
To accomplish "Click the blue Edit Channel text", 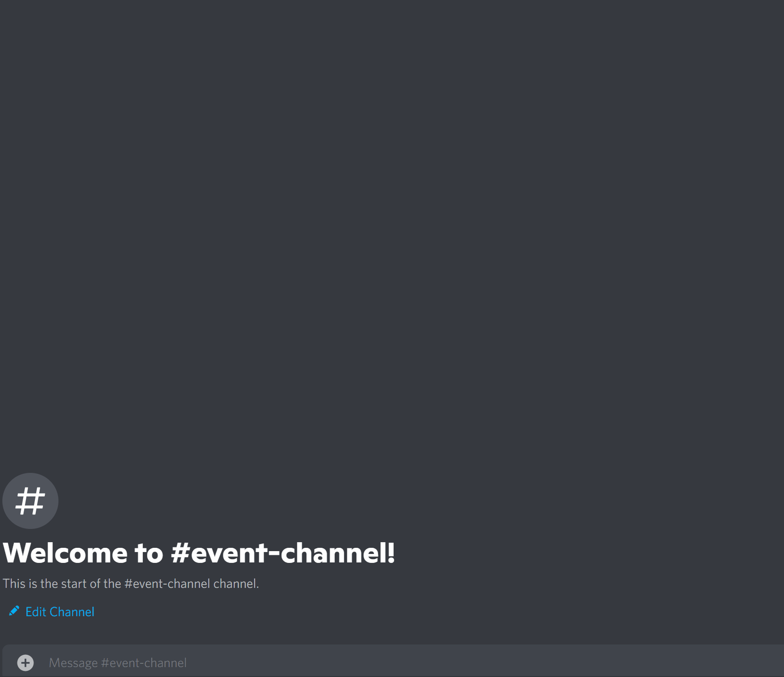I will point(60,611).
